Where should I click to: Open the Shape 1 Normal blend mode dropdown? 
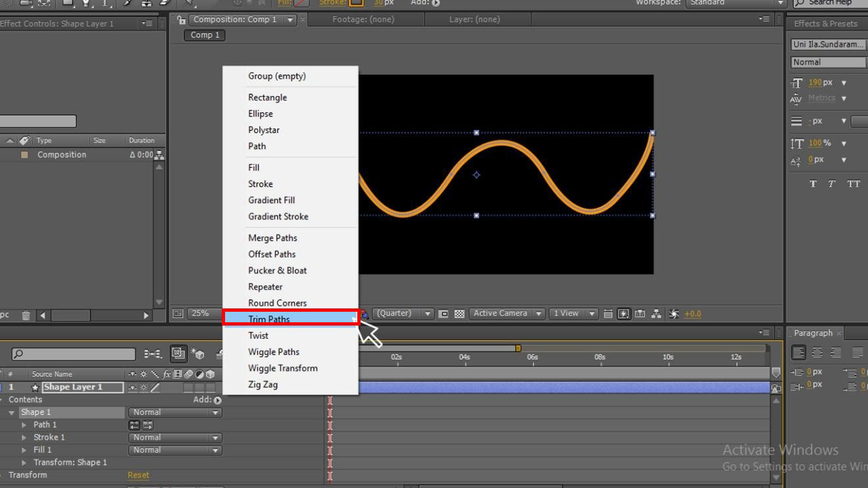[174, 412]
